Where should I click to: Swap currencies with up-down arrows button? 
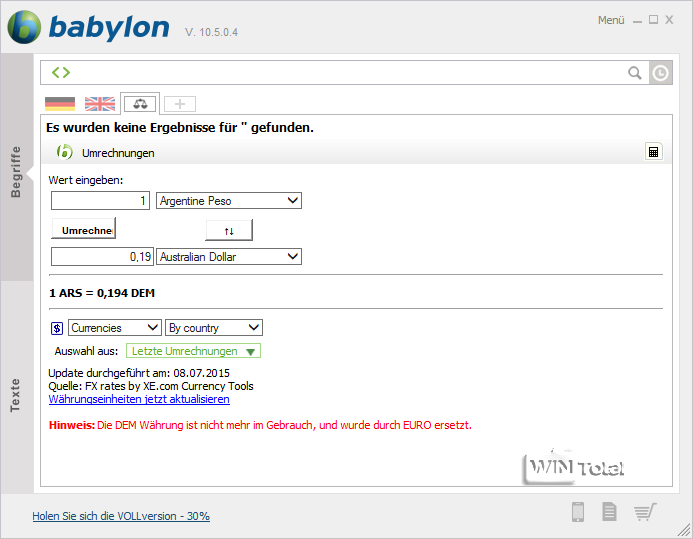[x=229, y=230]
